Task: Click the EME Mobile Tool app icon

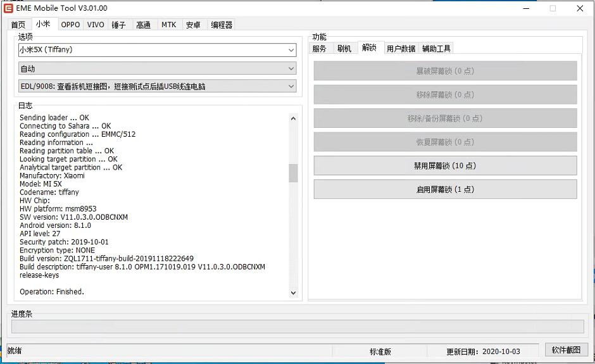Action: click(x=8, y=8)
